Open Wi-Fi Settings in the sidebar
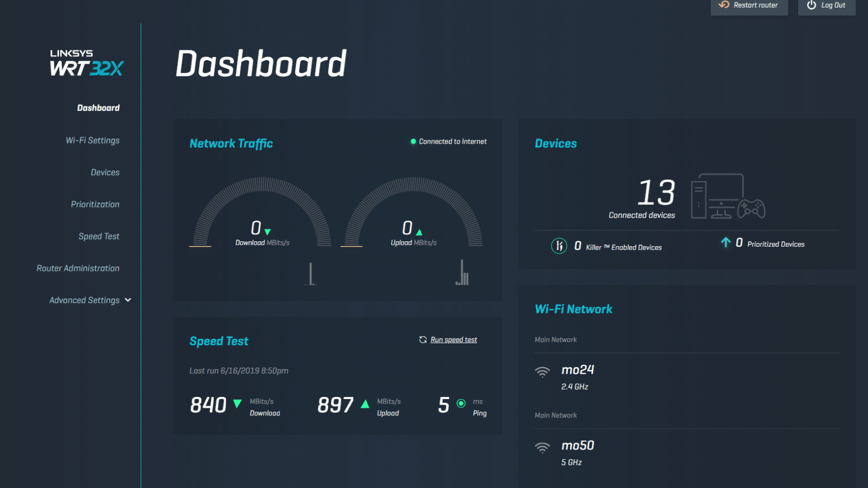This screenshot has height=488, width=868. [93, 140]
